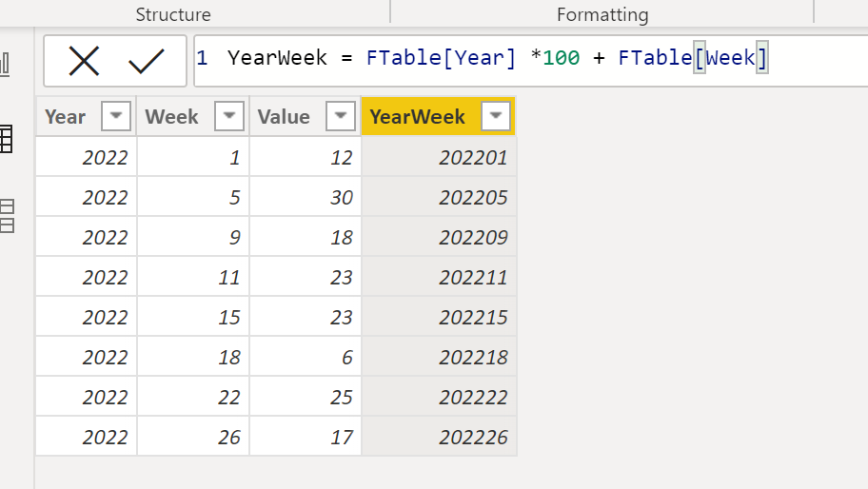Select YearWeek cell 202215
The width and height of the screenshot is (868, 489).
point(439,317)
